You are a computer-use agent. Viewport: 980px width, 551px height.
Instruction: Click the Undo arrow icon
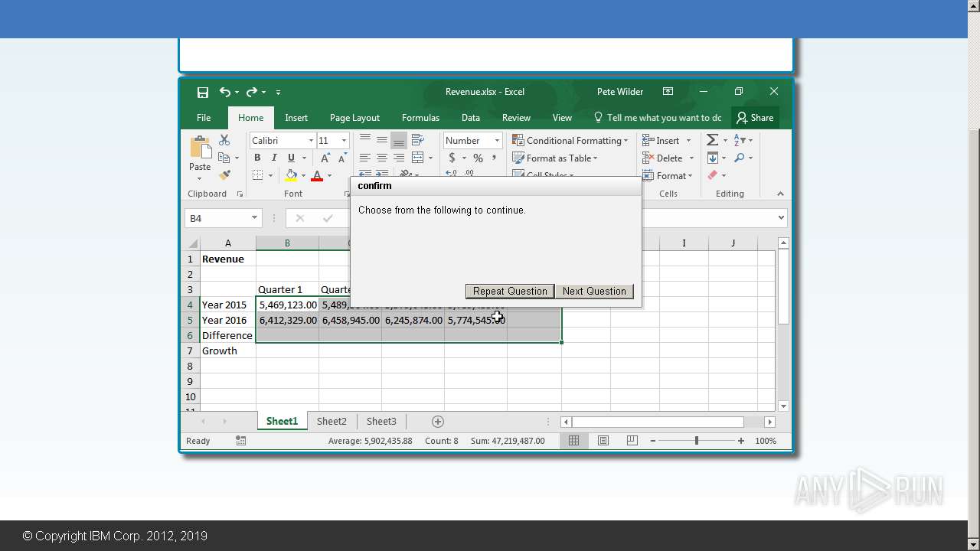224,92
